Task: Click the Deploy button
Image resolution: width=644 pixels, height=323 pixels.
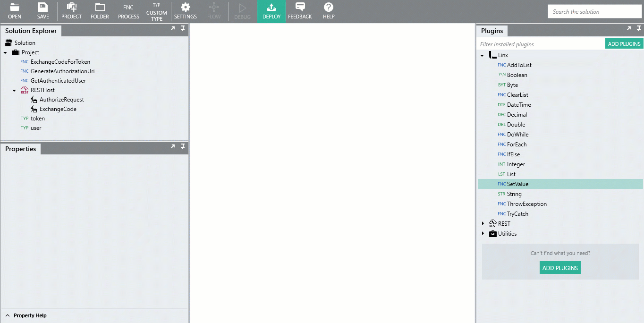Action: click(271, 11)
